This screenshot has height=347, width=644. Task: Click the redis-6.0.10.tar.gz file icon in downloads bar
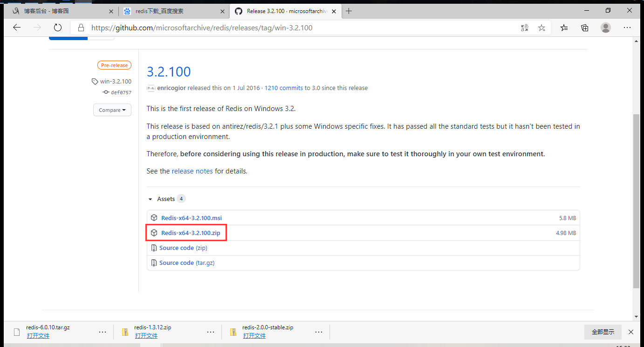[17, 332]
